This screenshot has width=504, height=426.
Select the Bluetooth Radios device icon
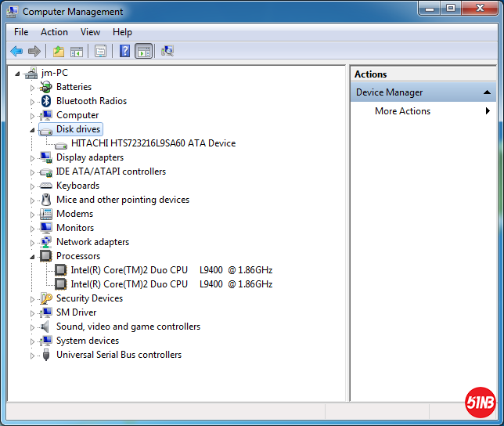46,101
